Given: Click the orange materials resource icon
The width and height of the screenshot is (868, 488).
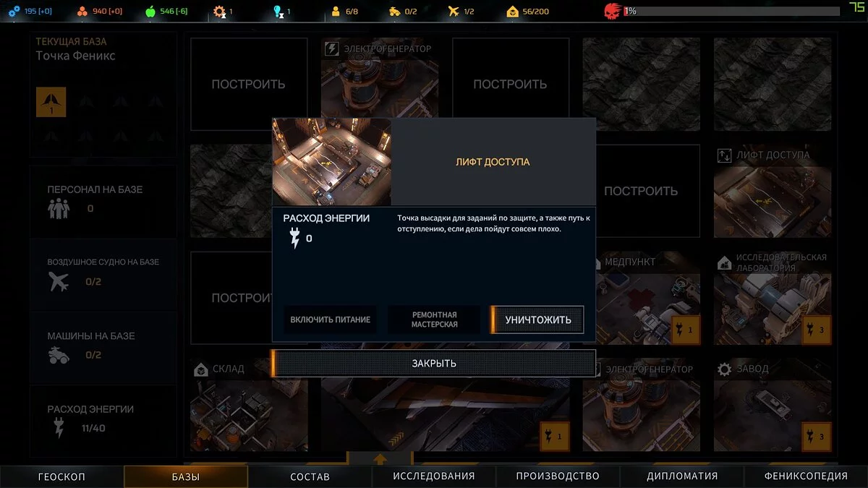Looking at the screenshot, I should click(x=82, y=11).
